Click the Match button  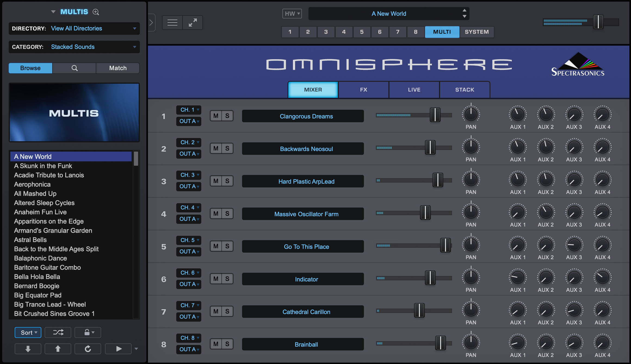[117, 68]
